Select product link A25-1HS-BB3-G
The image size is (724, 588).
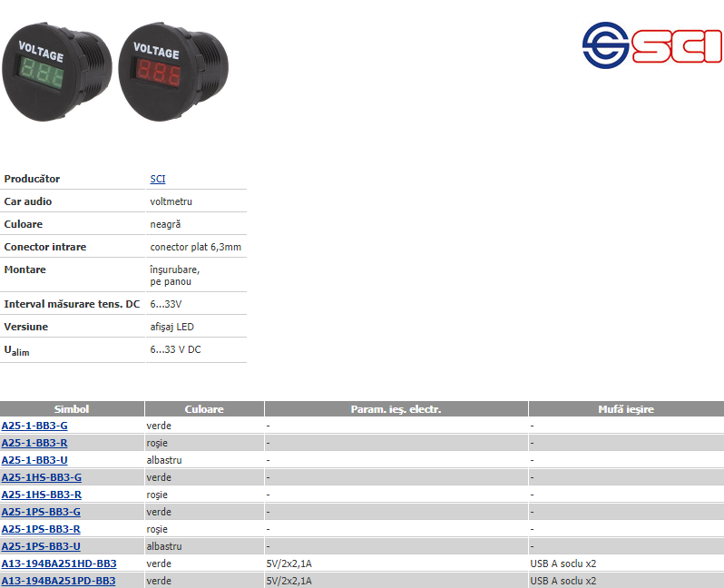point(42,477)
